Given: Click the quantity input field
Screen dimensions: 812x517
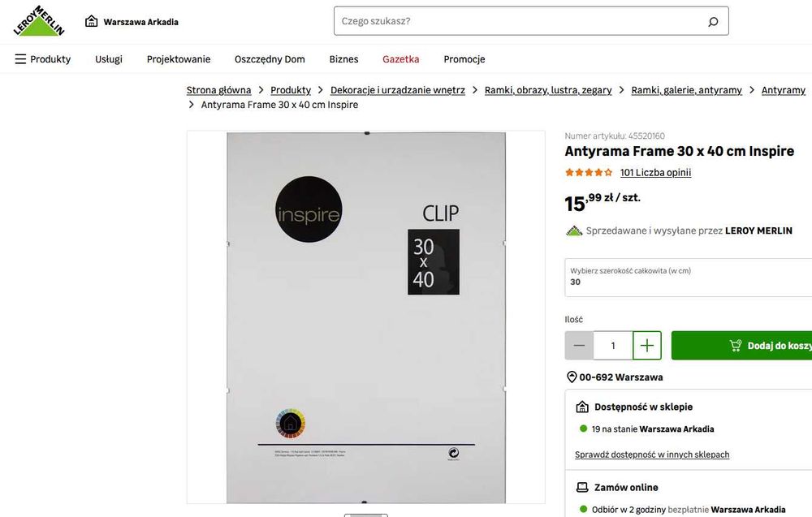Looking at the screenshot, I should (613, 345).
